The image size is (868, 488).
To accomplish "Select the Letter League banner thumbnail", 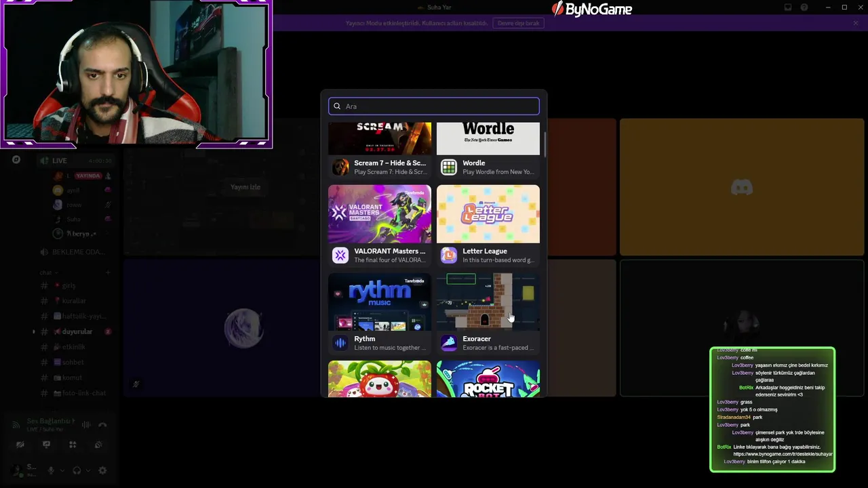I will click(488, 213).
